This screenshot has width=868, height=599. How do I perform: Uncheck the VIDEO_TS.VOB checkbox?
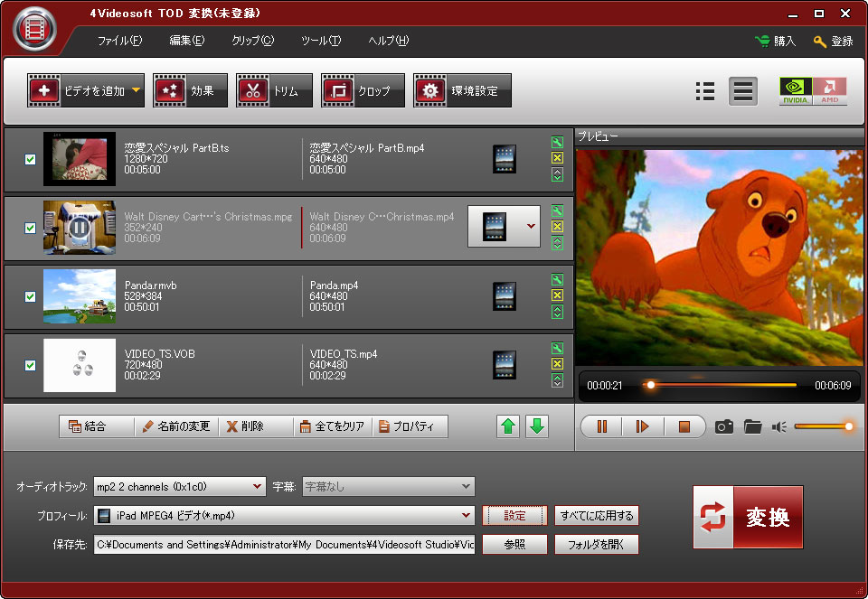click(30, 365)
